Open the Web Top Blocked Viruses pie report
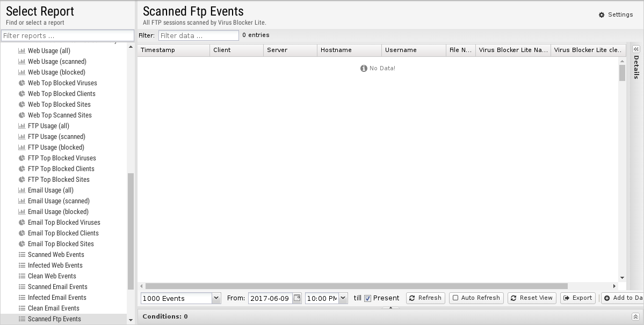This screenshot has width=644, height=325. pyautogui.click(x=62, y=83)
